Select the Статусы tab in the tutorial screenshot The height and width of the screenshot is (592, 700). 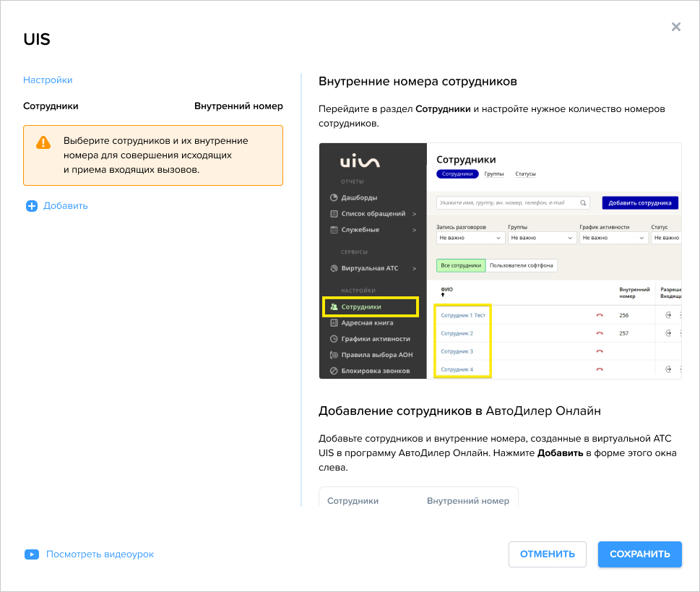click(525, 173)
